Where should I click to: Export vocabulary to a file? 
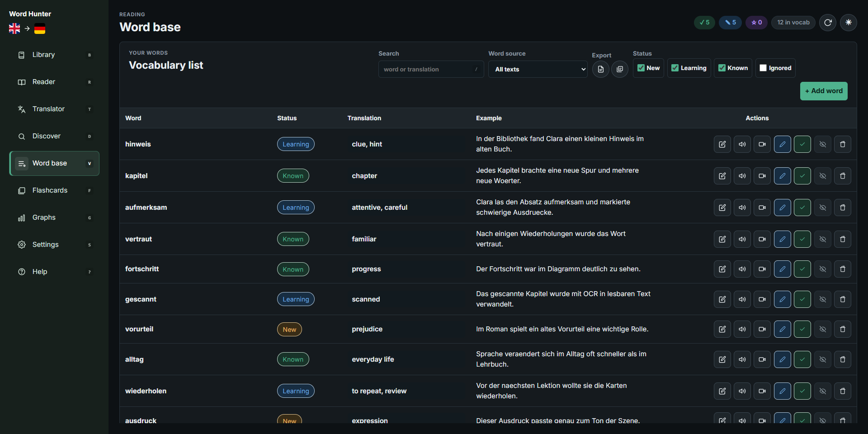click(x=601, y=69)
